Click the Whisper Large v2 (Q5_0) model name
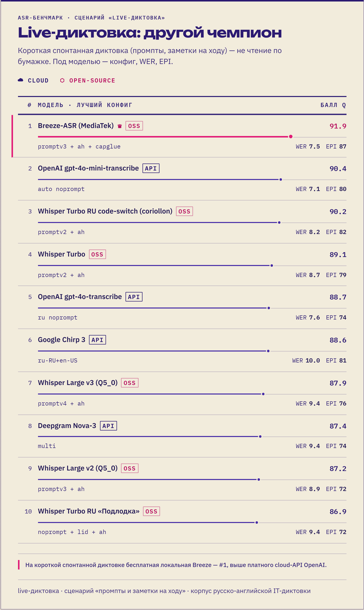Image resolution: width=364 pixels, height=610 pixels. click(x=78, y=468)
